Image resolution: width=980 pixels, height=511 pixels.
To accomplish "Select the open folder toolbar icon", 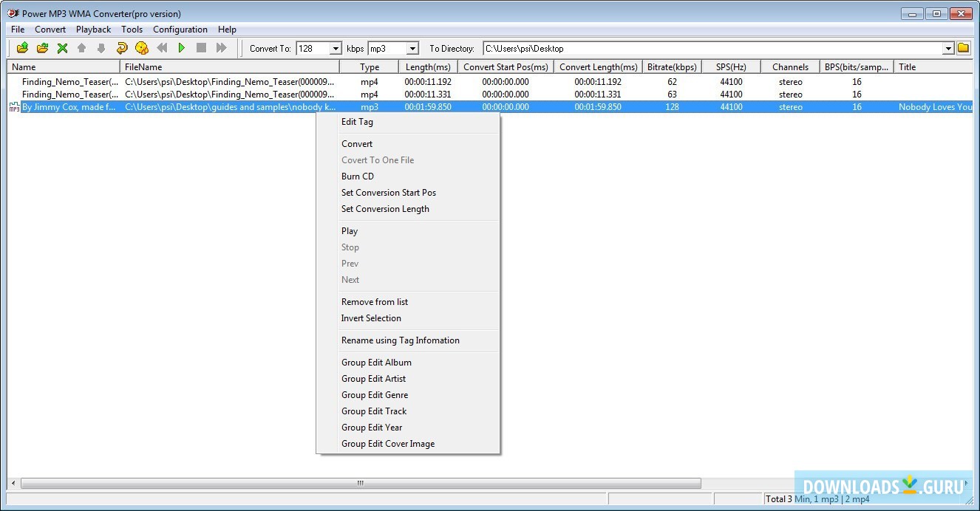I will point(41,47).
